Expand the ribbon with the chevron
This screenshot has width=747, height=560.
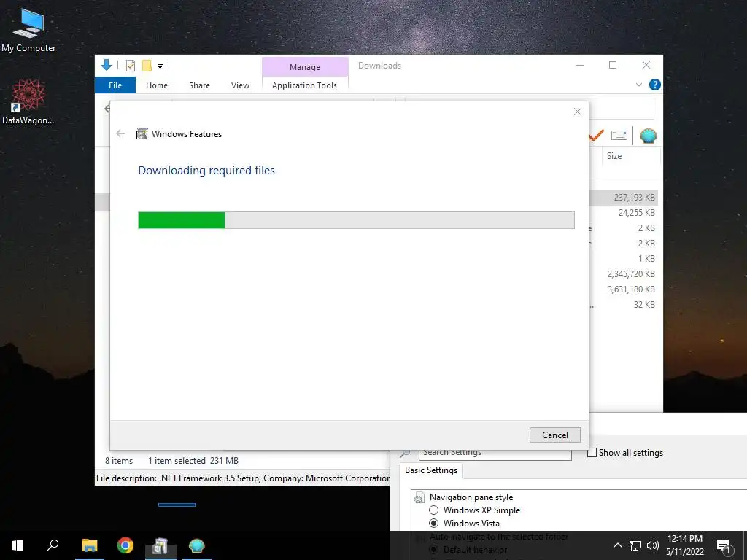point(639,85)
